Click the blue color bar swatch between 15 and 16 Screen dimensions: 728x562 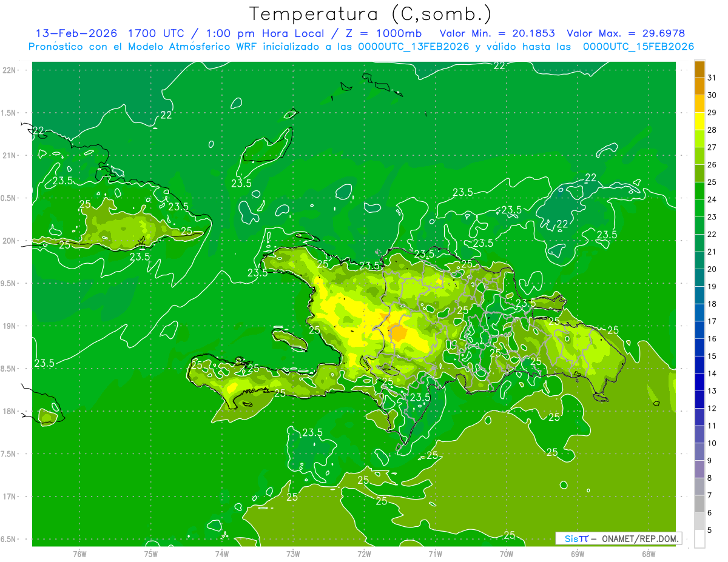[x=699, y=347]
